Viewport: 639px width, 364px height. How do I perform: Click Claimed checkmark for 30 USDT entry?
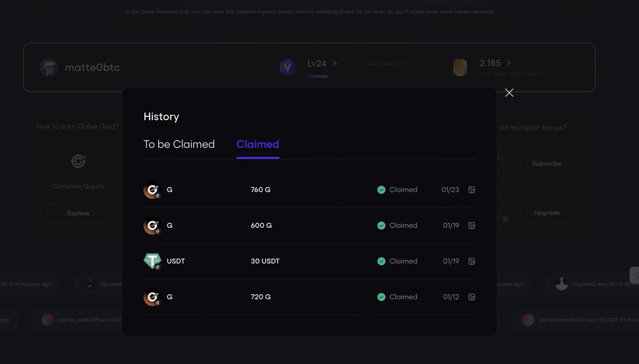click(x=381, y=261)
